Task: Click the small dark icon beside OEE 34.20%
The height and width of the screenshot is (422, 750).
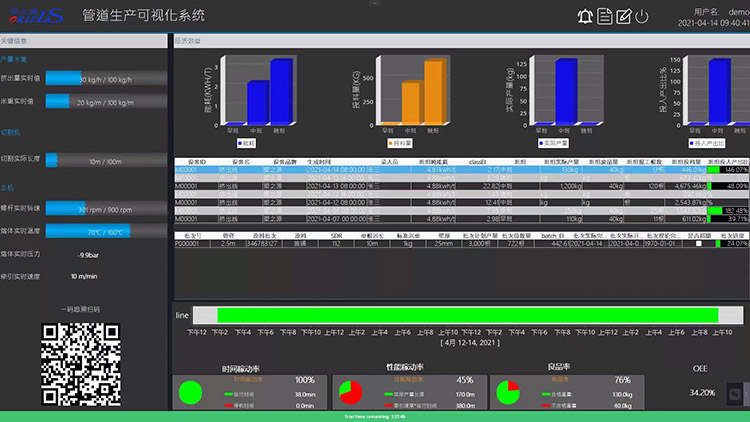Action: pos(735,394)
